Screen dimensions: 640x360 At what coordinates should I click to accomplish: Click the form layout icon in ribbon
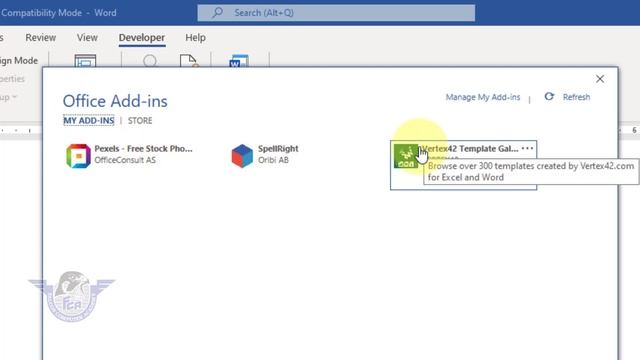tap(85, 61)
